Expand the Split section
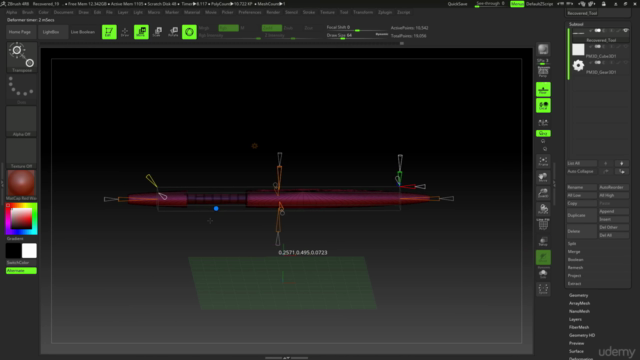Image resolution: width=640 pixels, height=360 pixels. (572, 244)
